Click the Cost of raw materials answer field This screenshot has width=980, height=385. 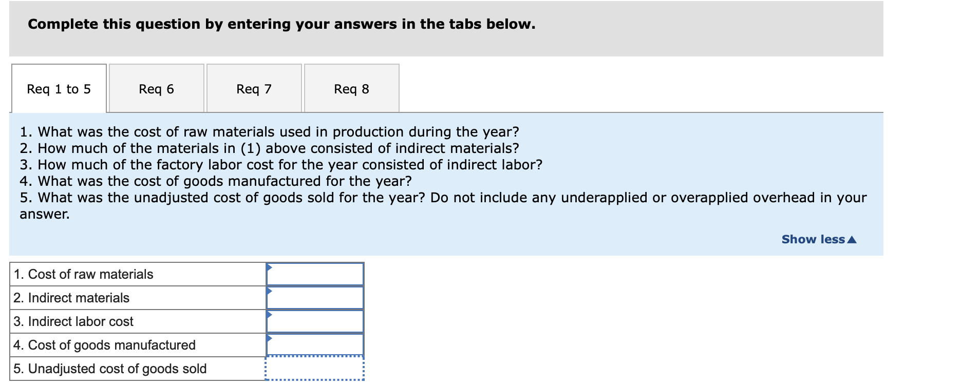(x=315, y=275)
